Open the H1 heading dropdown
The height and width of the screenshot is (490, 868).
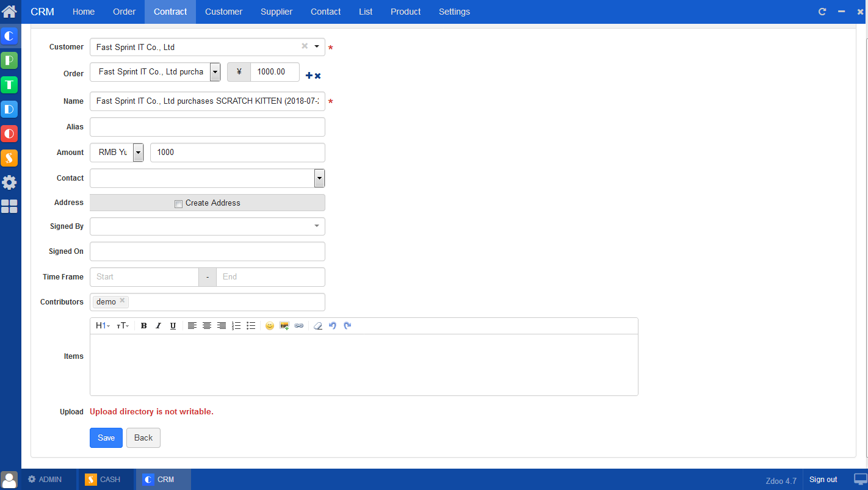103,326
